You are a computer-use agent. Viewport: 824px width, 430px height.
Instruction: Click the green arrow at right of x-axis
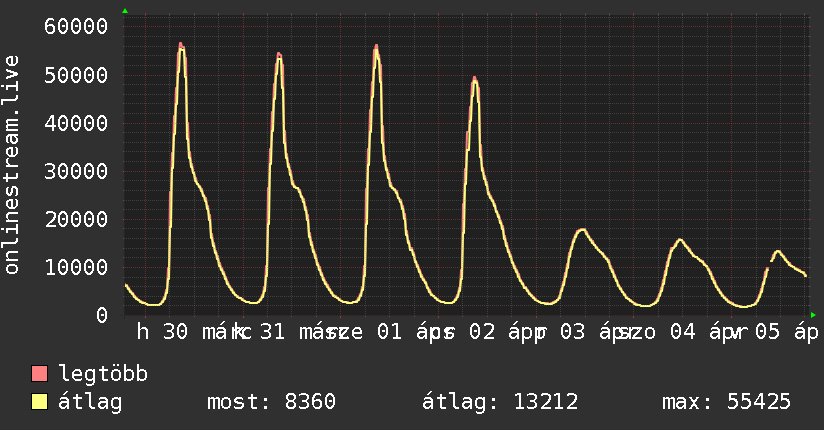point(813,315)
